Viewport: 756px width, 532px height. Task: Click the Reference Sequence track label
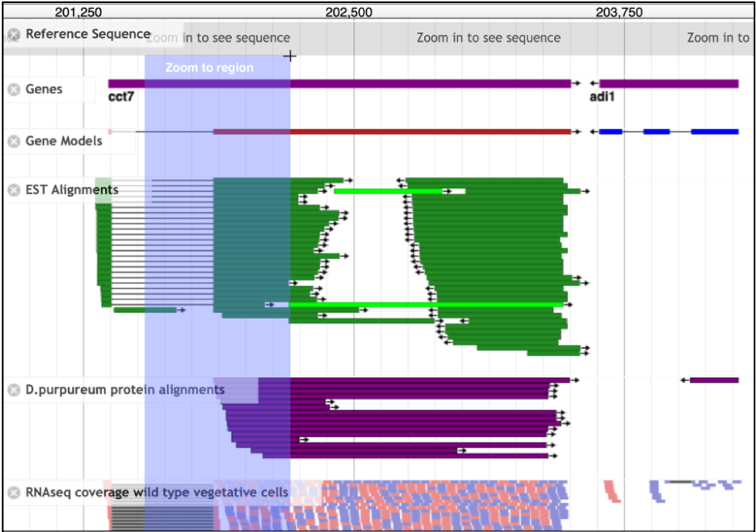click(88, 34)
